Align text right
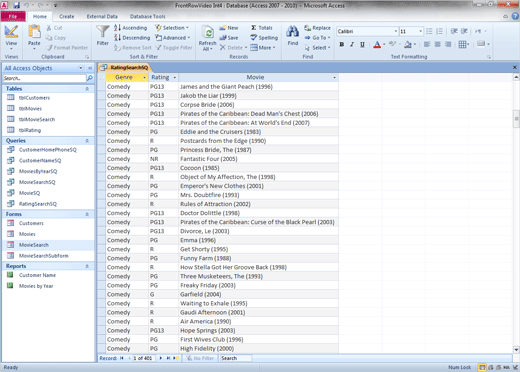The image size is (520, 372). point(448,44)
